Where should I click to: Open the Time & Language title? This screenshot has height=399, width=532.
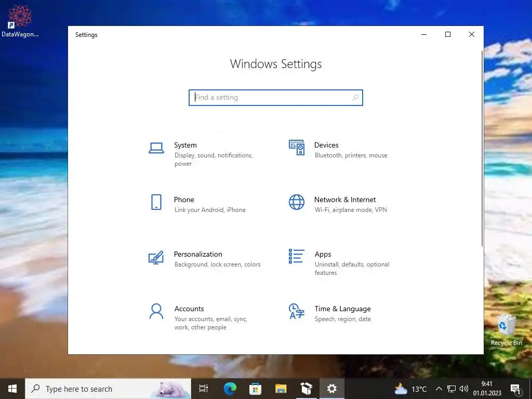(x=342, y=309)
